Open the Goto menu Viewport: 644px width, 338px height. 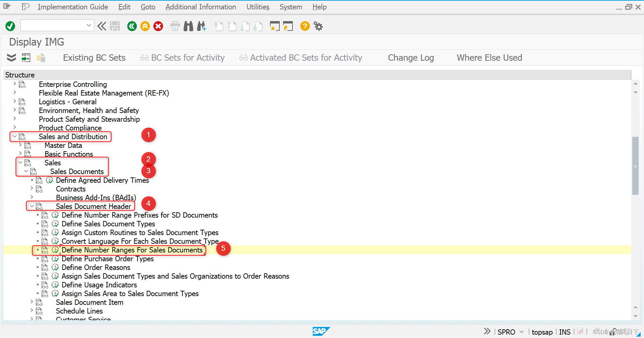pyautogui.click(x=148, y=7)
